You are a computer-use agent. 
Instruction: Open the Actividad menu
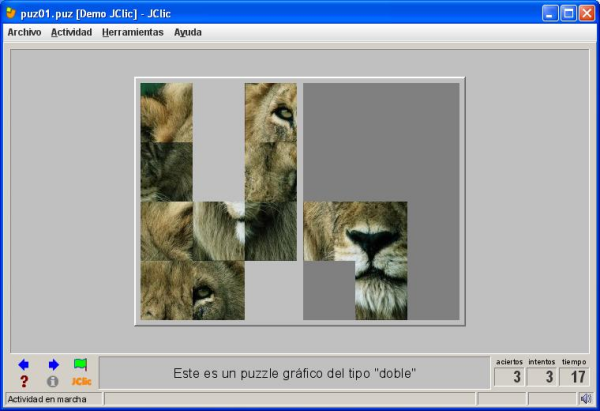click(x=71, y=32)
